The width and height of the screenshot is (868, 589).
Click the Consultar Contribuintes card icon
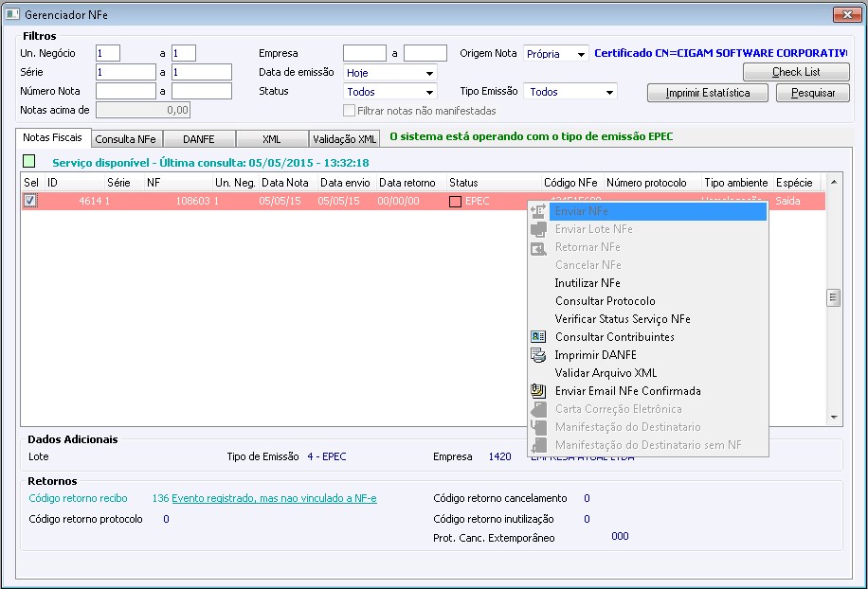538,336
